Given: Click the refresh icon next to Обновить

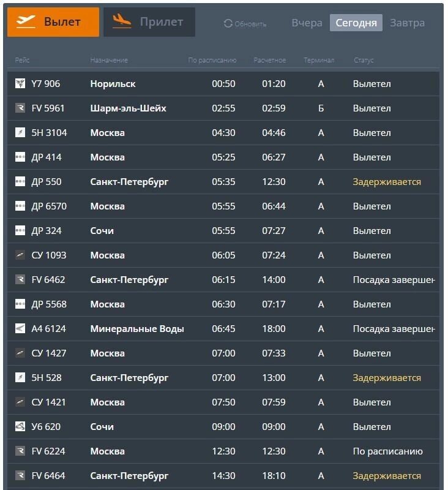Looking at the screenshot, I should 228,23.
